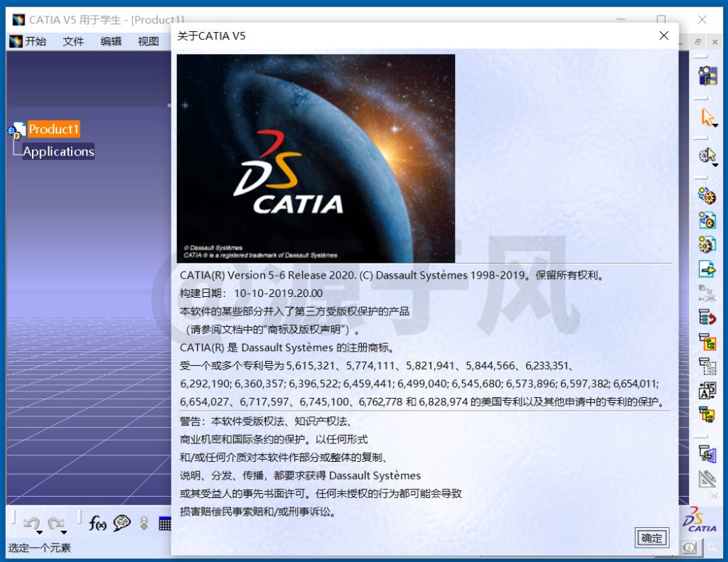This screenshot has height=562, width=728.
Task: Activate the orange Select arrow tool
Action: click(x=707, y=117)
